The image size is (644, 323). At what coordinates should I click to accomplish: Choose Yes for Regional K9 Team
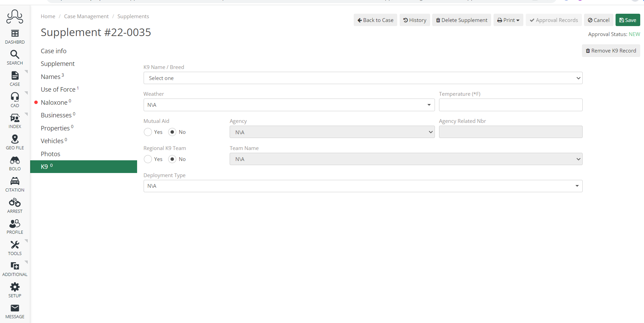coord(148,159)
